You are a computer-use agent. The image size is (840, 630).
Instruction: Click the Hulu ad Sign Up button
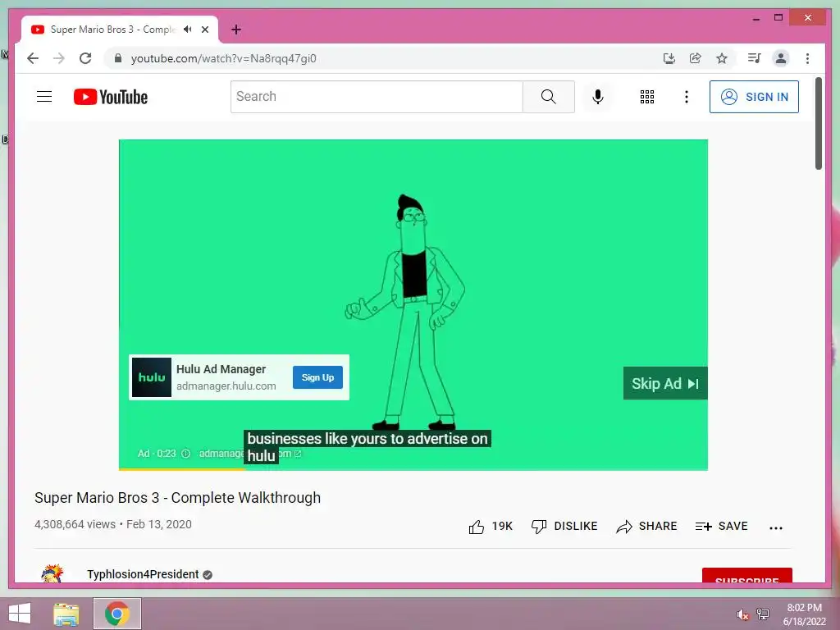click(317, 377)
